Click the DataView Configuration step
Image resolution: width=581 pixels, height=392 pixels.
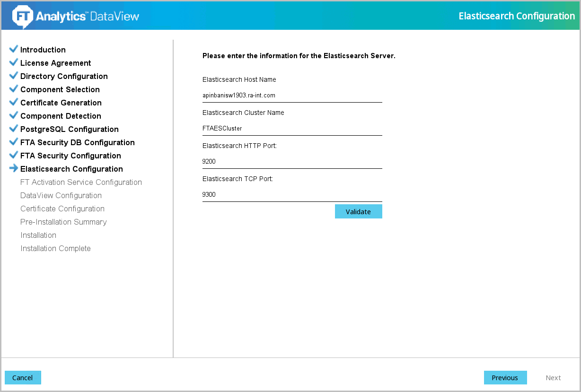pyautogui.click(x=61, y=195)
